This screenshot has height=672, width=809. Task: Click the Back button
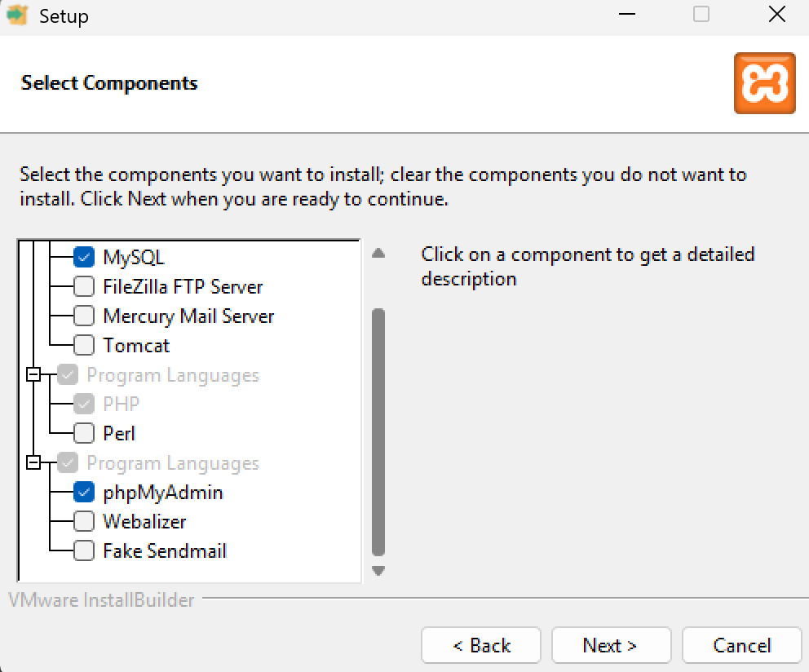click(480, 644)
